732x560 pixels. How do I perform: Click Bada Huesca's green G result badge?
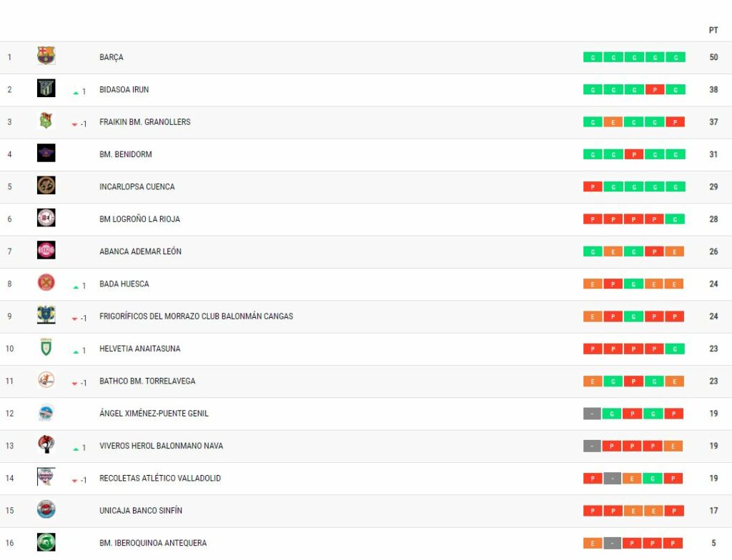[x=633, y=284]
